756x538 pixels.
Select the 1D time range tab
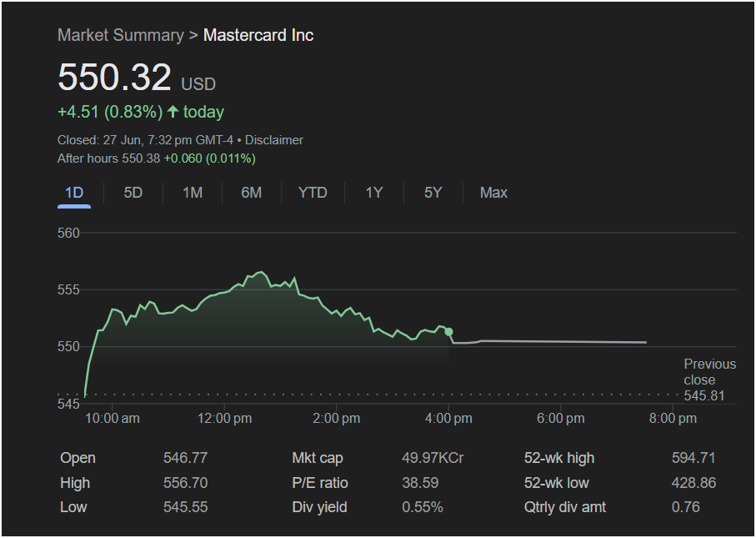point(74,193)
